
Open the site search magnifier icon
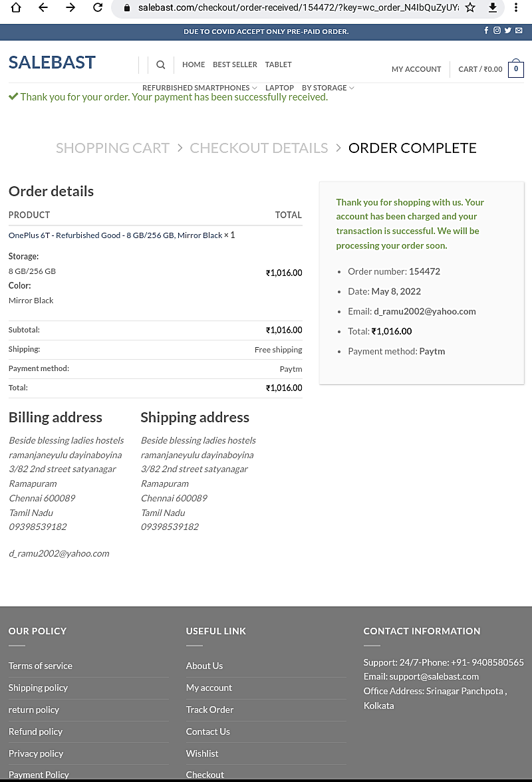161,65
